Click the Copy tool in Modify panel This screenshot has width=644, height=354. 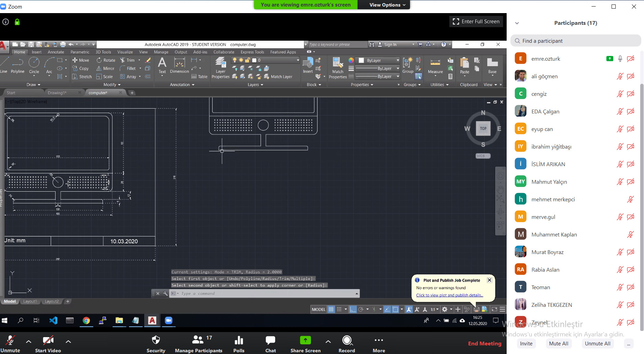coord(81,68)
